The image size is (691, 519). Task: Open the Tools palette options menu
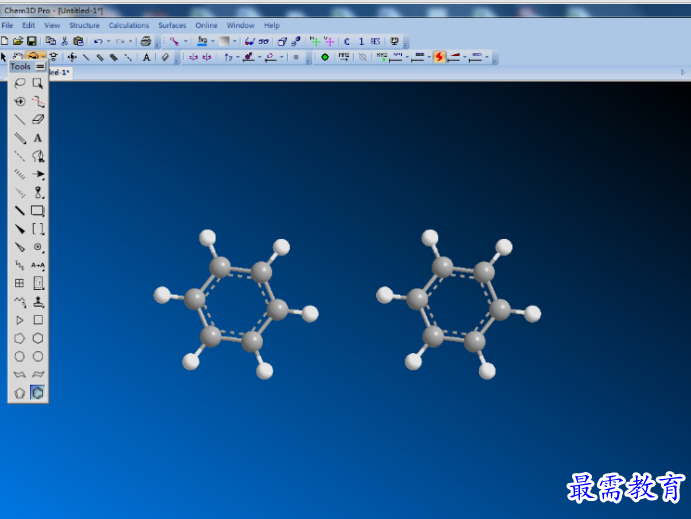[x=40, y=67]
